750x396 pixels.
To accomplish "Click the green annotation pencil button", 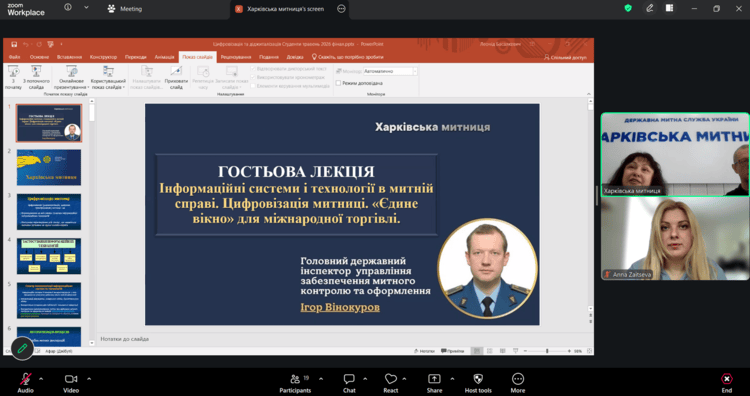I will (x=22, y=349).
